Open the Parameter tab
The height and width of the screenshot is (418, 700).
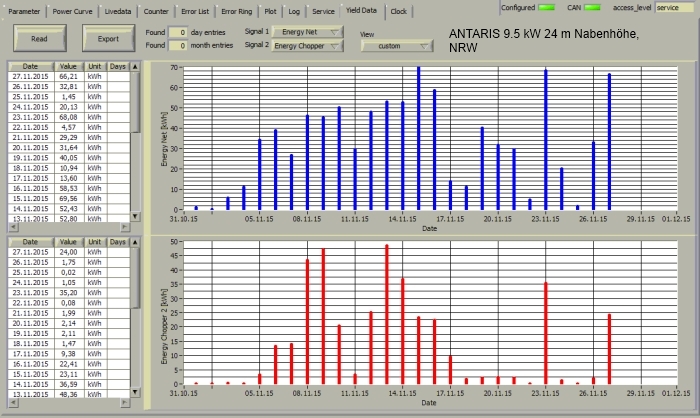(24, 11)
